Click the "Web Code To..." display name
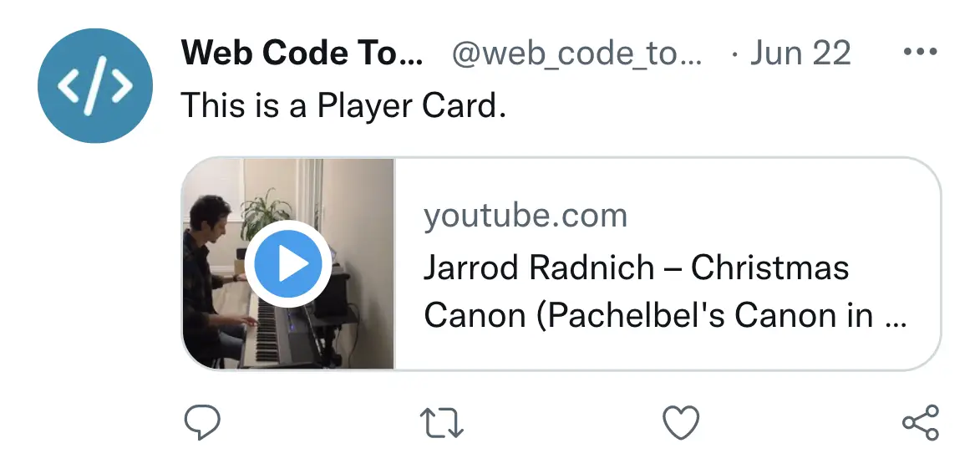980x474 pixels. pyautogui.click(x=302, y=53)
